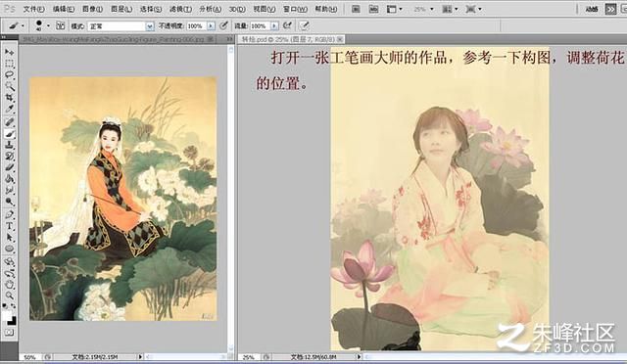The height and width of the screenshot is (364, 627).
Task: Click the workspace switcher double-arrow button
Action: coord(610,9)
